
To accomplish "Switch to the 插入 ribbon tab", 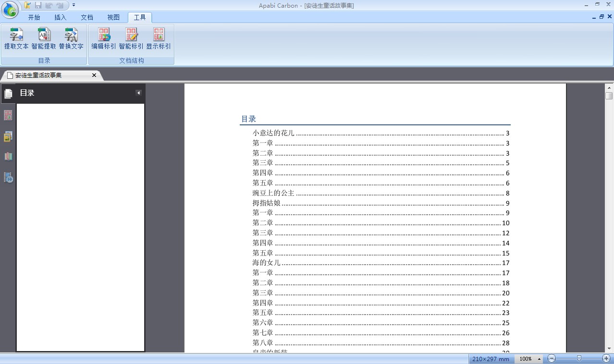I will click(61, 17).
